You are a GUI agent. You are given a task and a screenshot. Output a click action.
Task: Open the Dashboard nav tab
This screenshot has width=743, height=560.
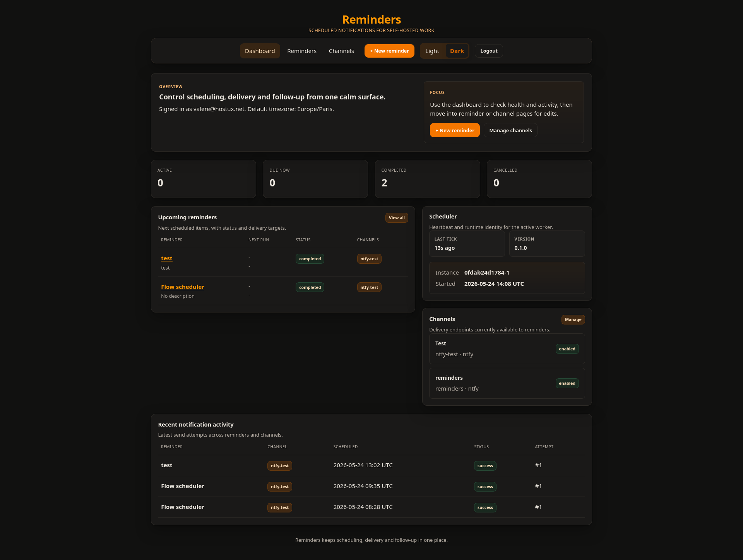pos(260,51)
